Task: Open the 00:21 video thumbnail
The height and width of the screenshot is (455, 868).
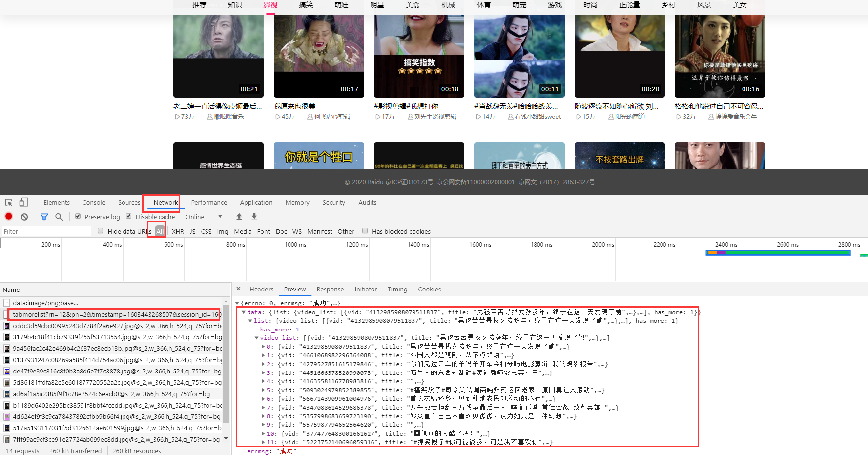Action: point(218,56)
